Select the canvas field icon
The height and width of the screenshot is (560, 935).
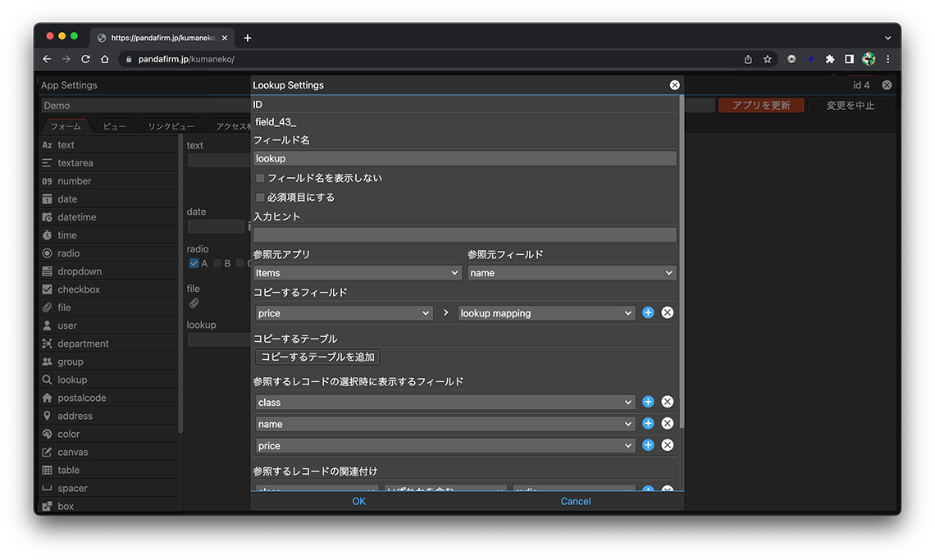[x=48, y=452]
